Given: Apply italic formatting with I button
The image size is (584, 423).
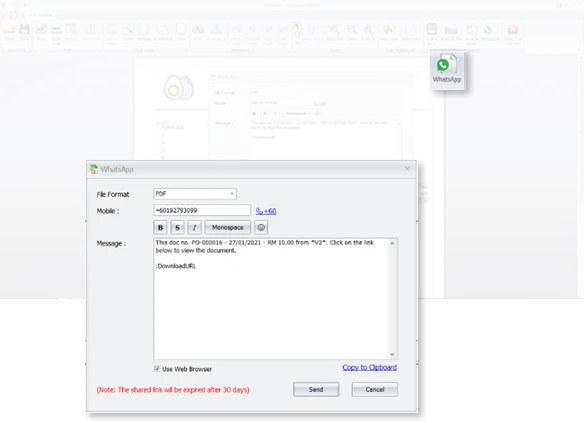Looking at the screenshot, I should 194,228.
